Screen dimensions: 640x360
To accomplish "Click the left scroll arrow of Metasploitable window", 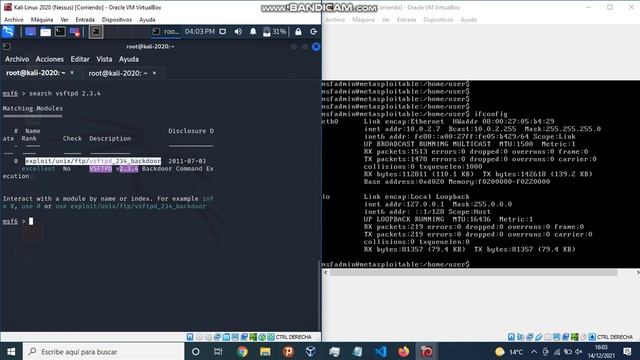I will [x=325, y=272].
